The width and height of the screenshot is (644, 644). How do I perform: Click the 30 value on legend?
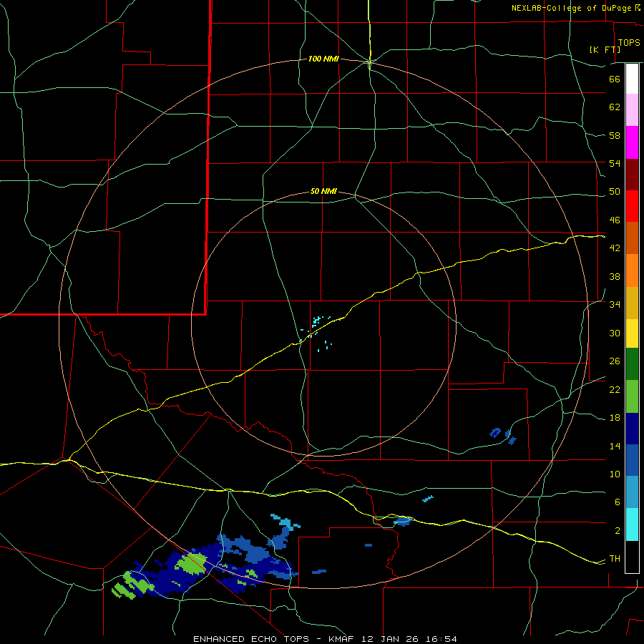[x=615, y=333]
